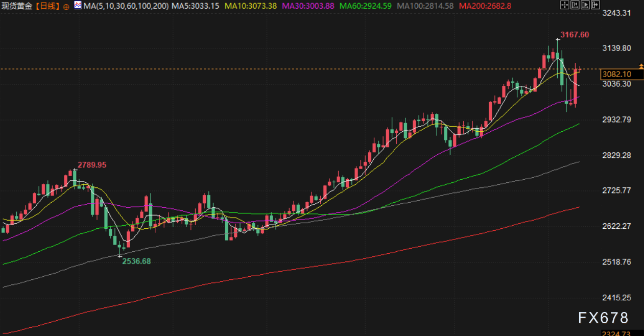
Task: Click the four-square grid layout icon
Action: (564, 6)
